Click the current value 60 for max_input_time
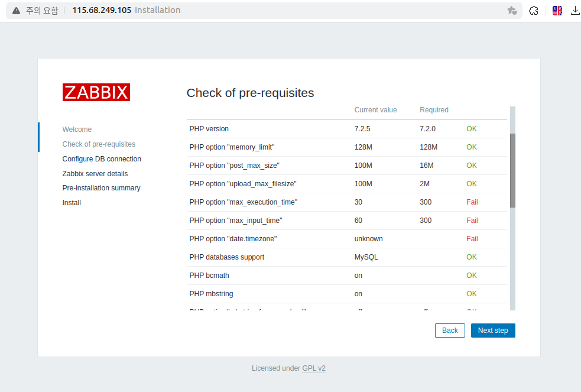This screenshot has height=392, width=581. [x=358, y=221]
